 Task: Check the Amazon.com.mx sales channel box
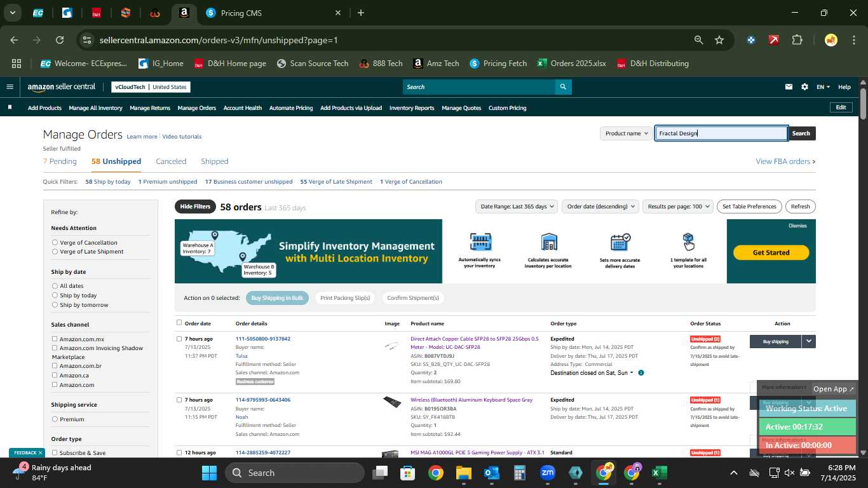55,339
